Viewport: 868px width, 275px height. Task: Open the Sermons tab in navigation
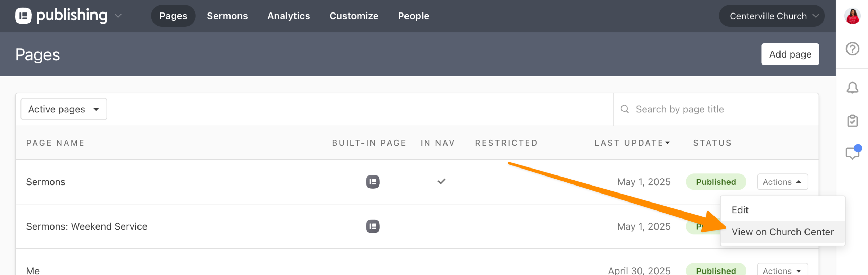[x=227, y=16]
